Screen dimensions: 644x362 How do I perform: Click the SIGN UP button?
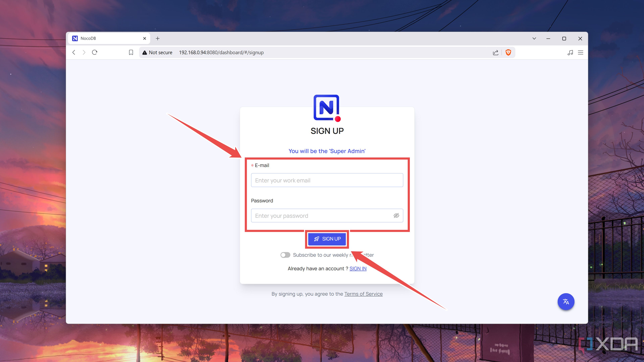click(x=327, y=239)
